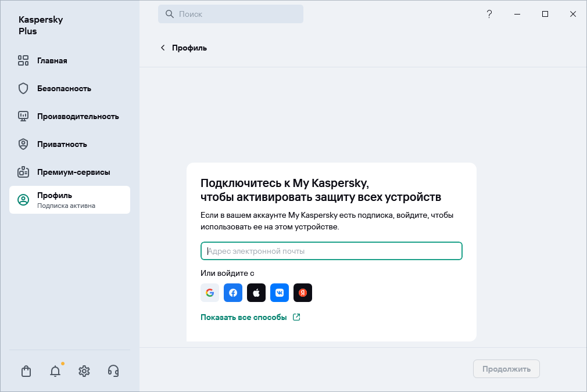Open the Производительность section
Image resolution: width=587 pixels, height=392 pixels.
(77, 116)
